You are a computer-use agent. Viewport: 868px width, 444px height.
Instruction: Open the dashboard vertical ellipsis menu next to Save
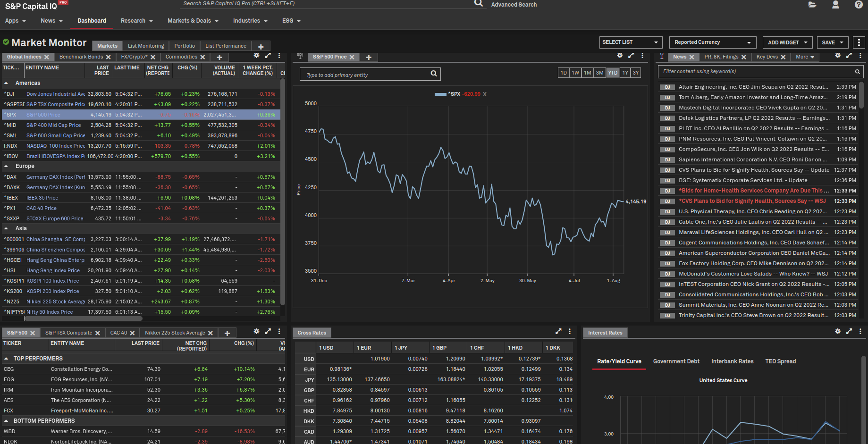pos(859,42)
